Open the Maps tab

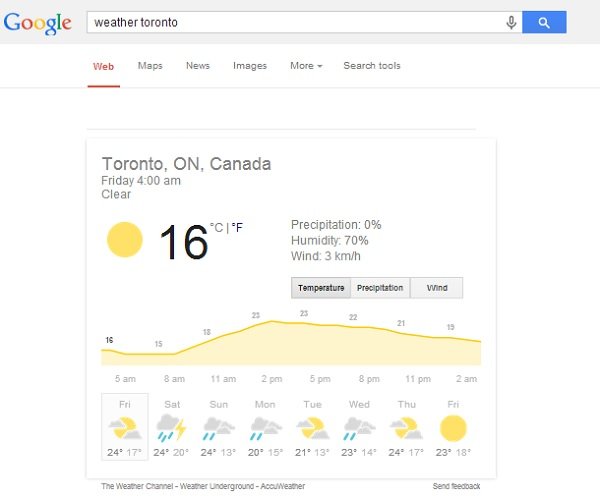point(150,66)
